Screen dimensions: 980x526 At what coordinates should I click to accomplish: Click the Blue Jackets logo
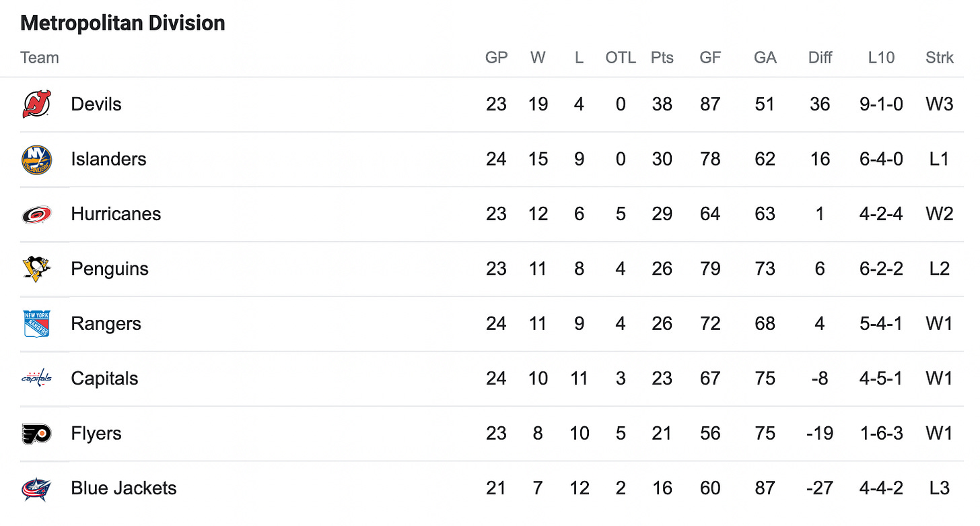[x=36, y=488]
